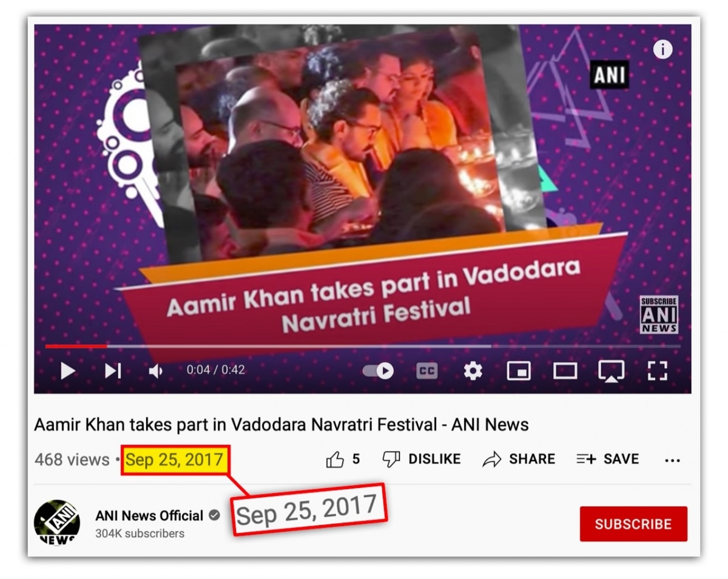Enable theater mode view
The height and width of the screenshot is (579, 728).
tap(565, 370)
